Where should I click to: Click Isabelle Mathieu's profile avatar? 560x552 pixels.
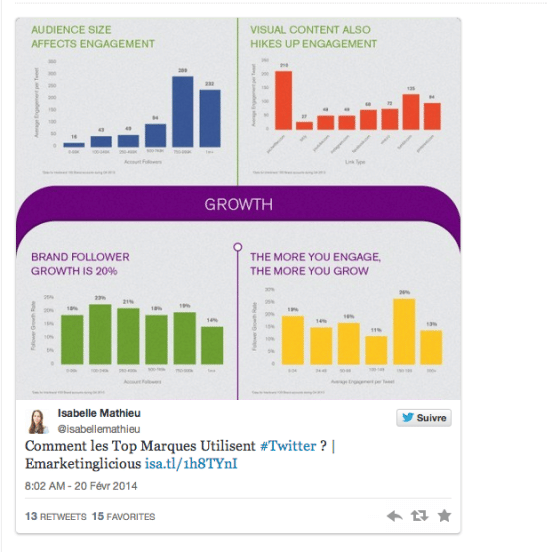pos(37,421)
